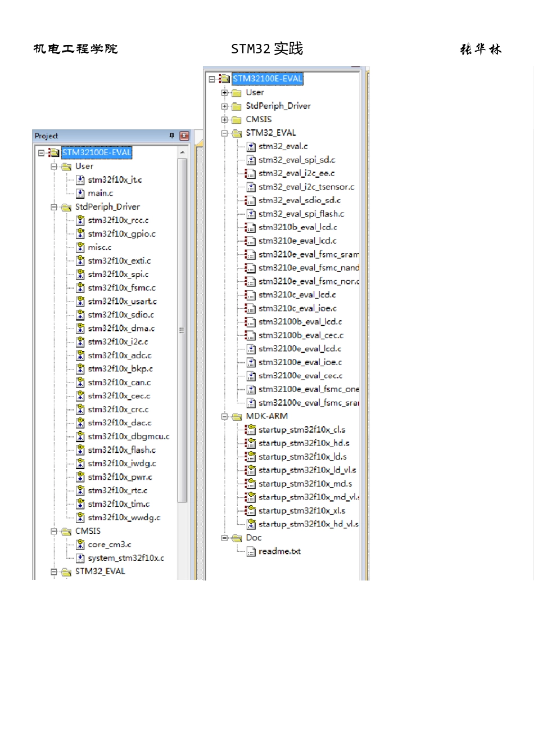Select stm3210c_eval_ioe.c in right tree
This screenshot has height=756, width=534.
[298, 308]
